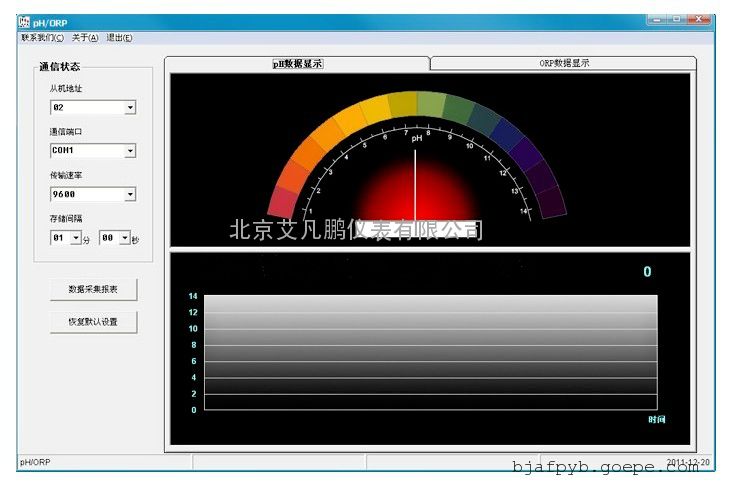The height and width of the screenshot is (485, 731).
Task: Click the 退出 menu item
Action: pos(119,38)
